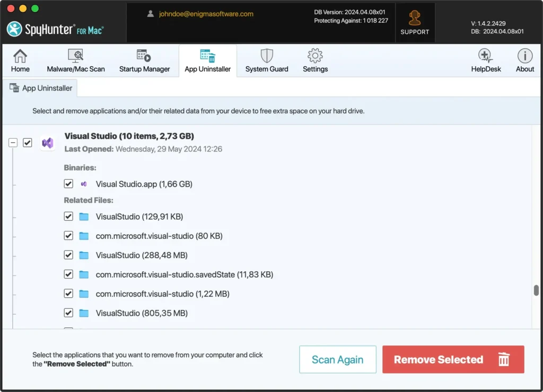The height and width of the screenshot is (392, 543).
Task: Click the About label
Action: [x=525, y=69]
